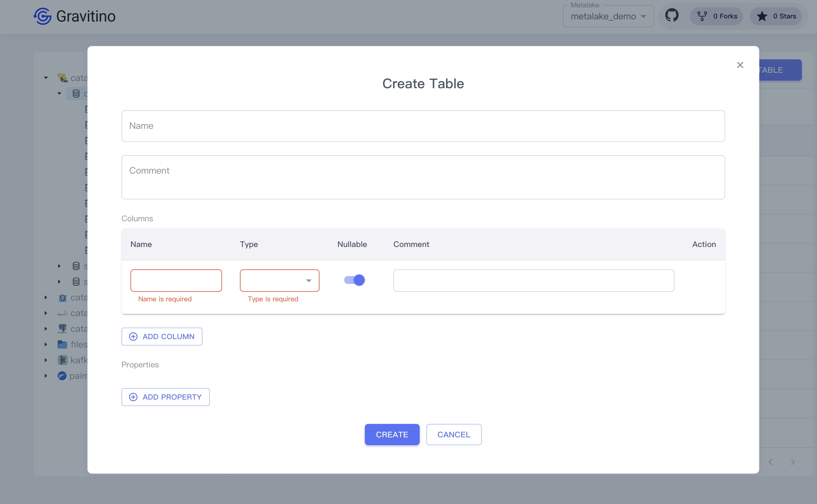The height and width of the screenshot is (504, 817).
Task: Click the ADD PROPERTY plus icon
Action: [133, 397]
